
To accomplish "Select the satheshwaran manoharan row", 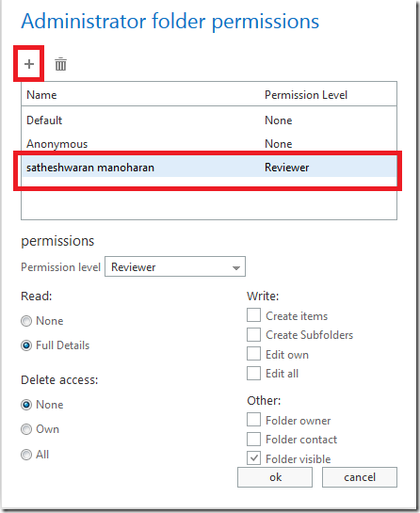I will tap(209, 168).
